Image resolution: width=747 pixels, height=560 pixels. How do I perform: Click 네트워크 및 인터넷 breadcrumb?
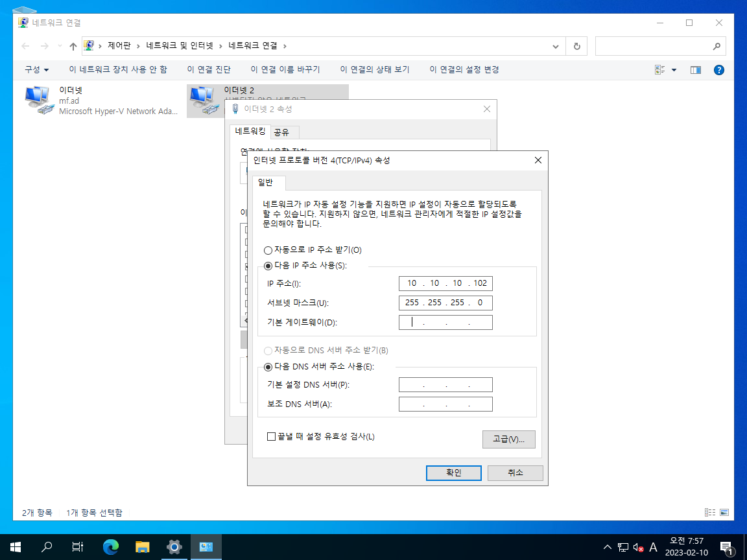(x=180, y=46)
